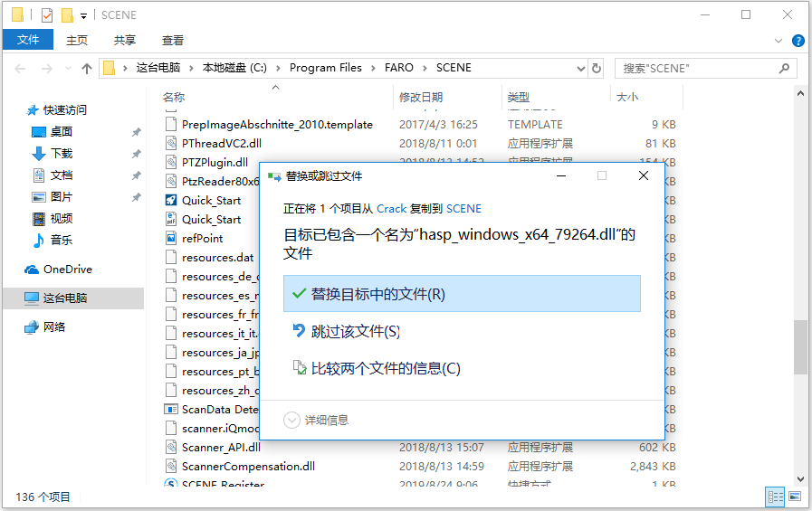Unpin 文档 using its pin icon
This screenshot has width=812, height=511.
pos(136,175)
